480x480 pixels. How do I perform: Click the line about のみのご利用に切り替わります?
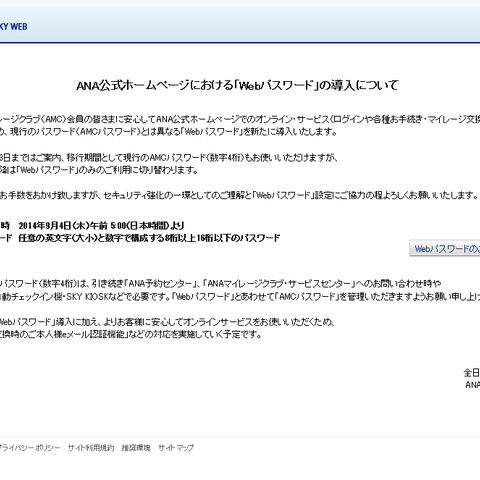(99, 170)
